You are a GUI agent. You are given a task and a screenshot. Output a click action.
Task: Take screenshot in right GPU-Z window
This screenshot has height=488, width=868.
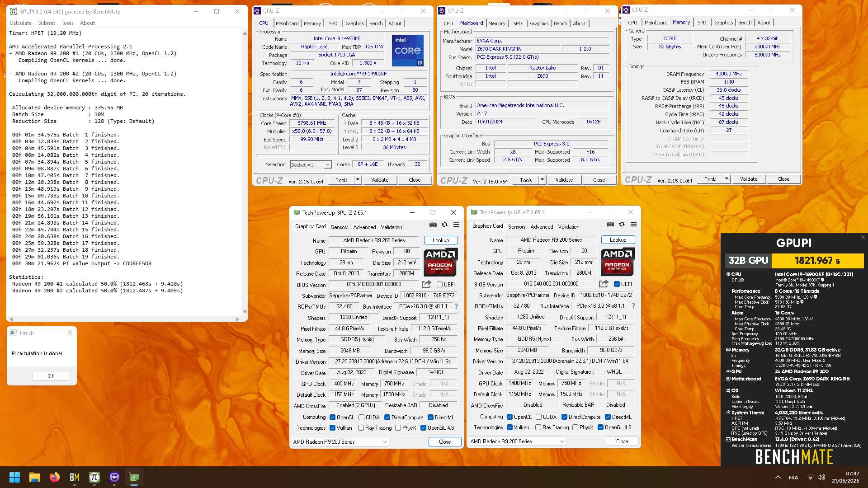(x=610, y=224)
